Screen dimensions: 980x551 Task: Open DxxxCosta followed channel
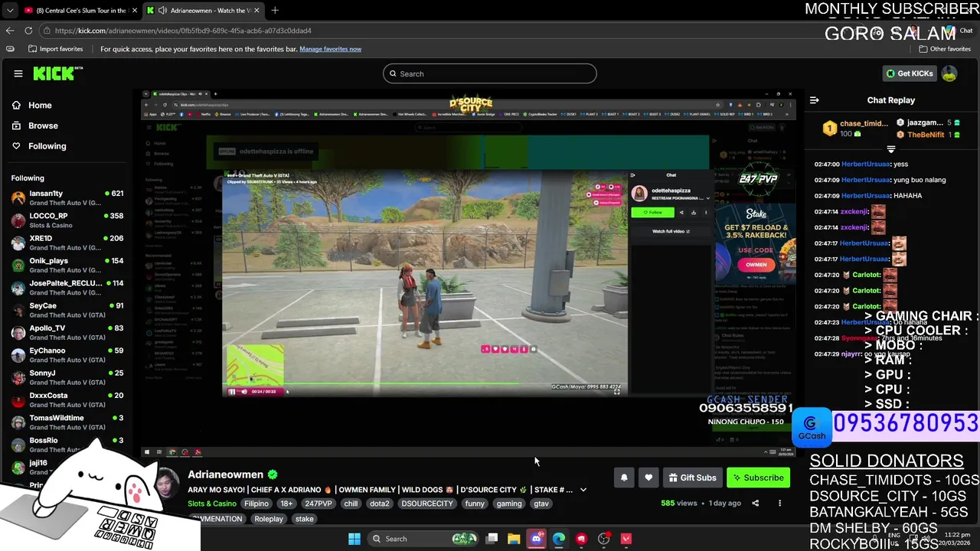point(67,400)
